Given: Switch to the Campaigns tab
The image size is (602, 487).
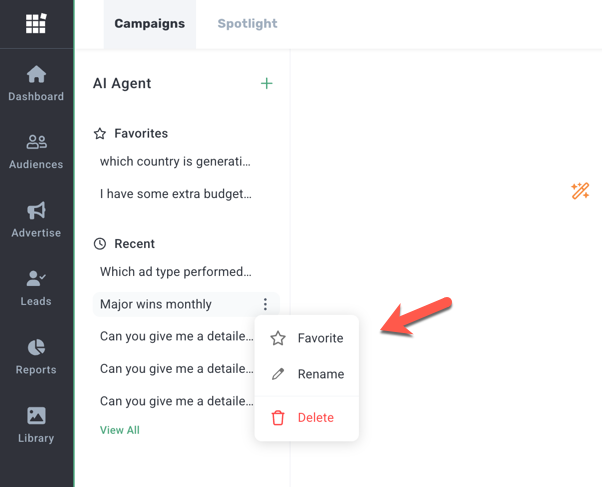Looking at the screenshot, I should 150,24.
